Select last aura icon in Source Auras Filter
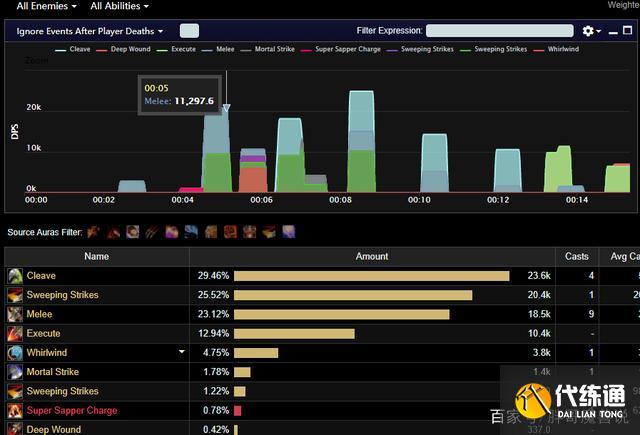 pyautogui.click(x=289, y=232)
